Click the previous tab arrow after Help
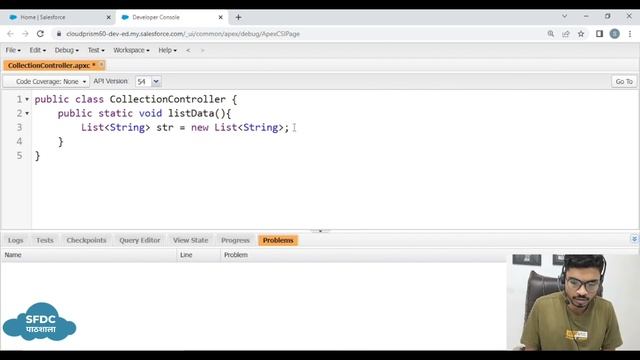The width and height of the screenshot is (640, 360). [188, 50]
